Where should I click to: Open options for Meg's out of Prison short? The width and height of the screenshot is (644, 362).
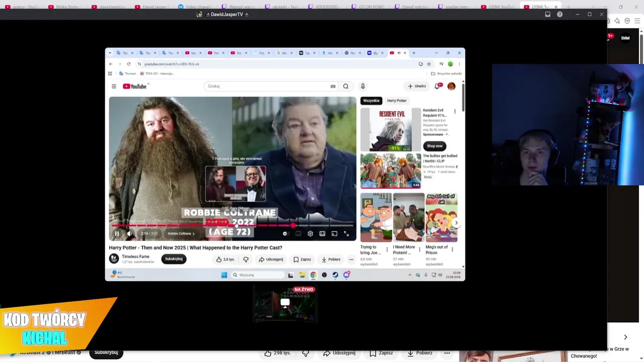452,249
